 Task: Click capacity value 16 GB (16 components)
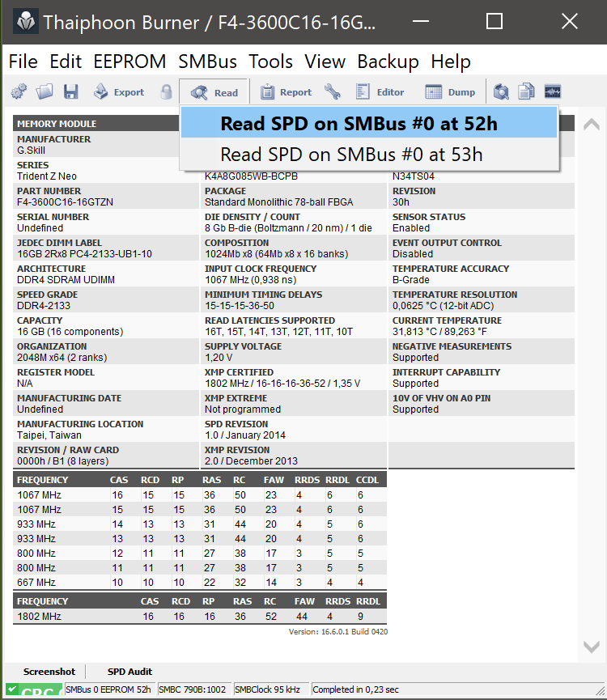[70, 332]
